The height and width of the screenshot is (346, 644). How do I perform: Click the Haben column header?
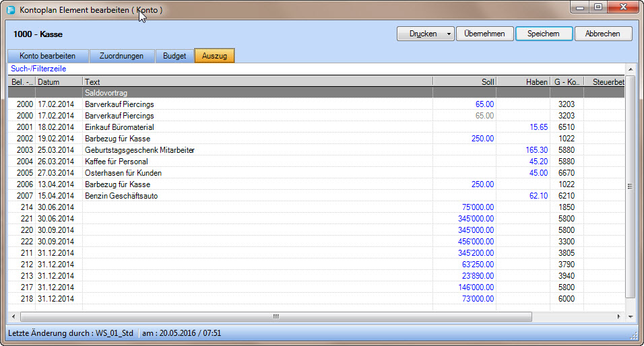[x=523, y=82]
